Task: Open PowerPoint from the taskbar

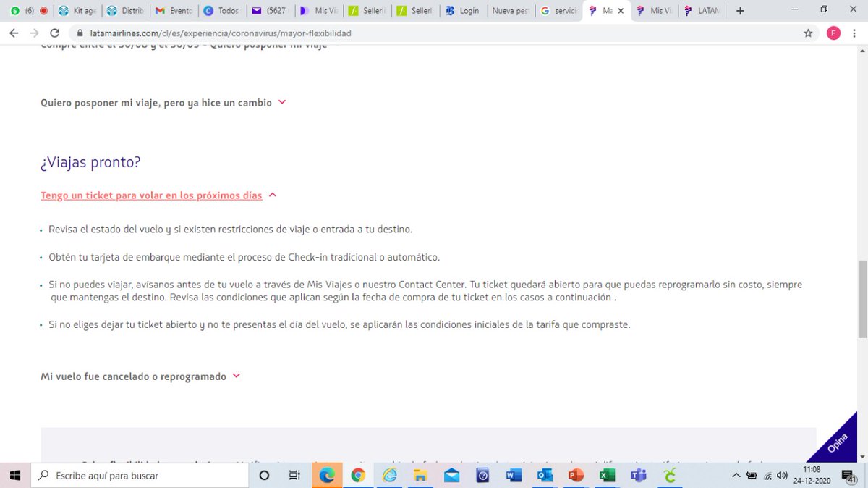Action: point(576,476)
